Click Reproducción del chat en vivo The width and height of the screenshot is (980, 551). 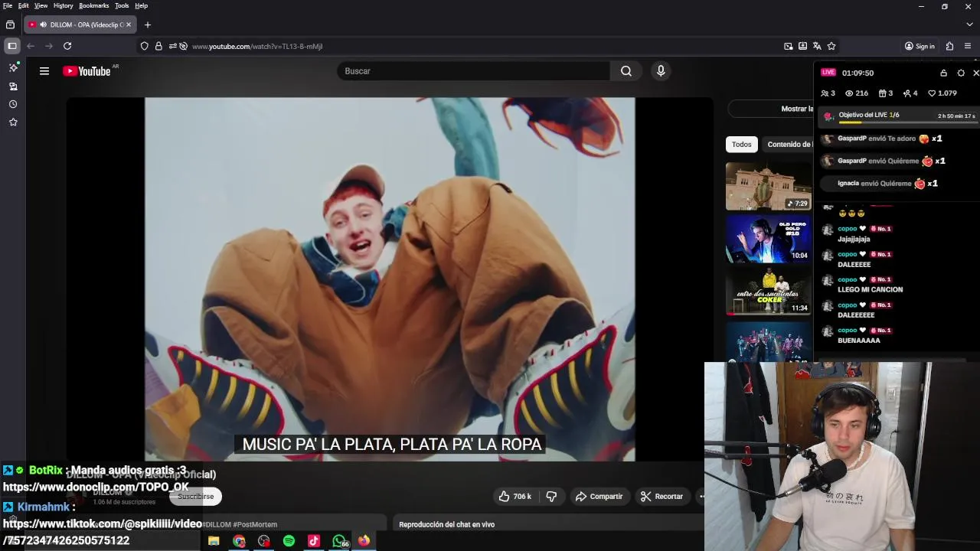tap(447, 524)
